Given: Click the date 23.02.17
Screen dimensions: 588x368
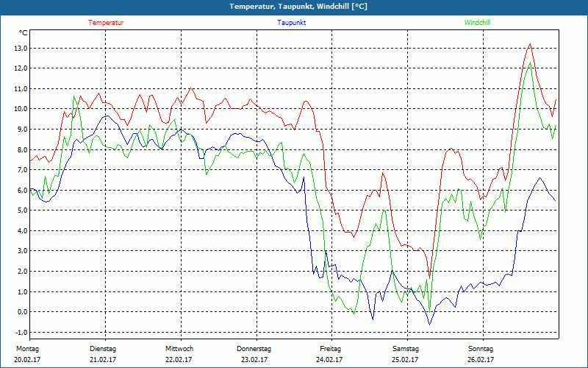Looking at the screenshot, I should coord(254,360).
